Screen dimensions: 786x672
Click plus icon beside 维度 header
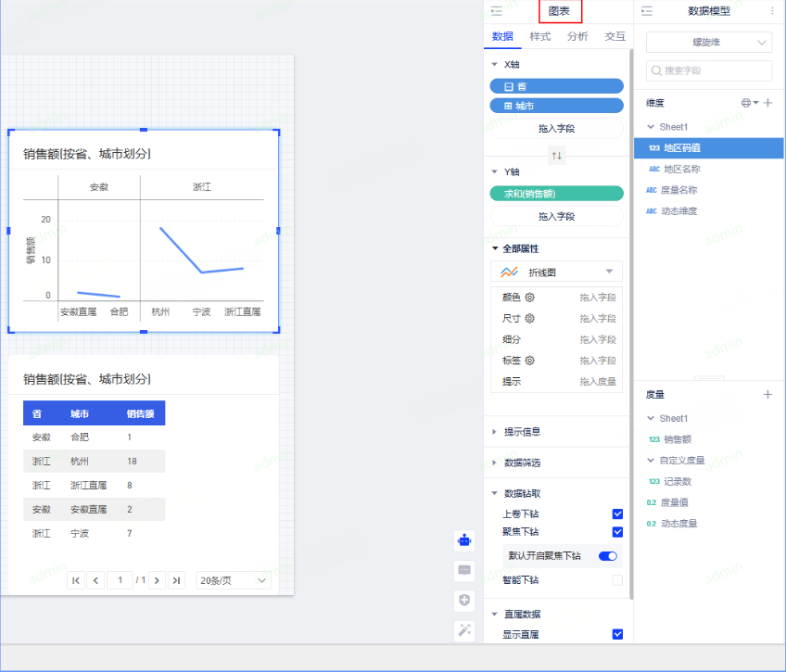click(x=767, y=103)
